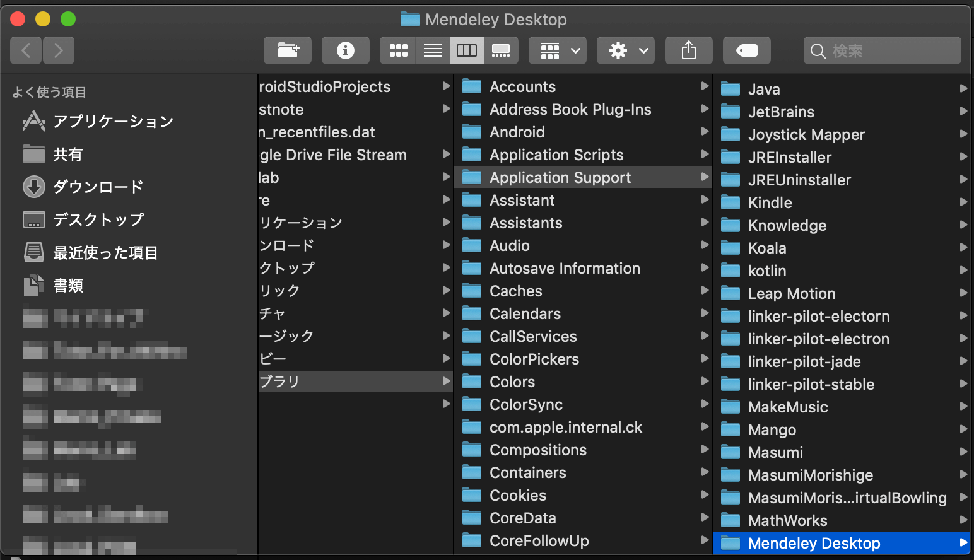The image size is (974, 560).
Task: Expand the MathWorks folder arrow
Action: tap(963, 520)
